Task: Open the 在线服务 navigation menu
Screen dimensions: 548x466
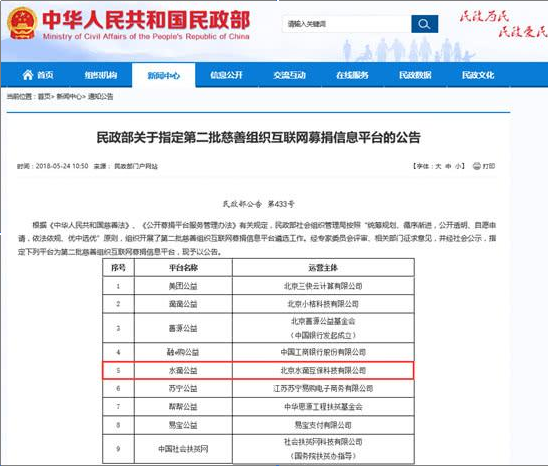Action: click(352, 75)
